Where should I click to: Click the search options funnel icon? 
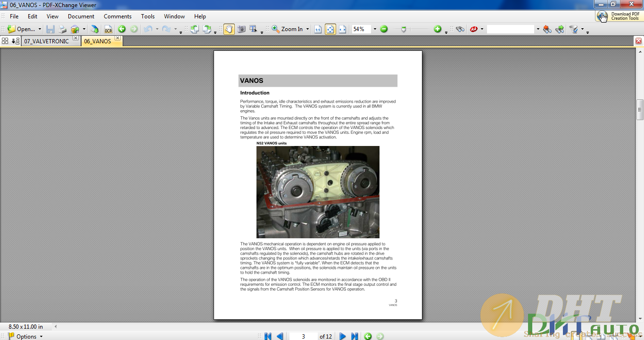click(x=574, y=29)
